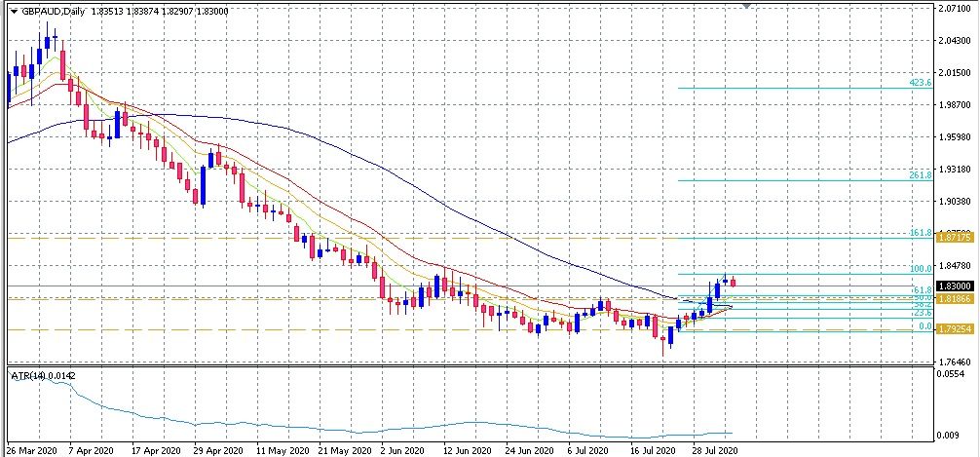The image size is (980, 457).
Task: Click the 7 Apr 2020 date label
Action: tap(92, 450)
